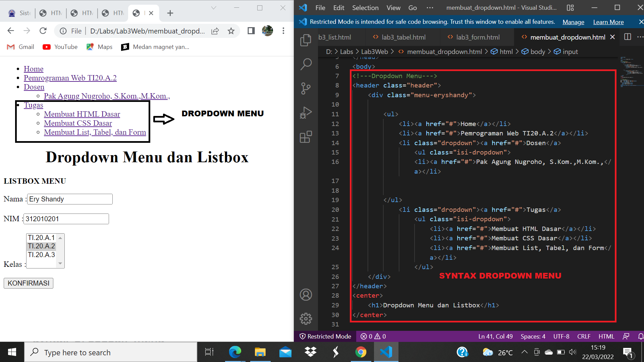Open the Go menu in VS Code
Screen dimensions: 644x362
[412, 7]
